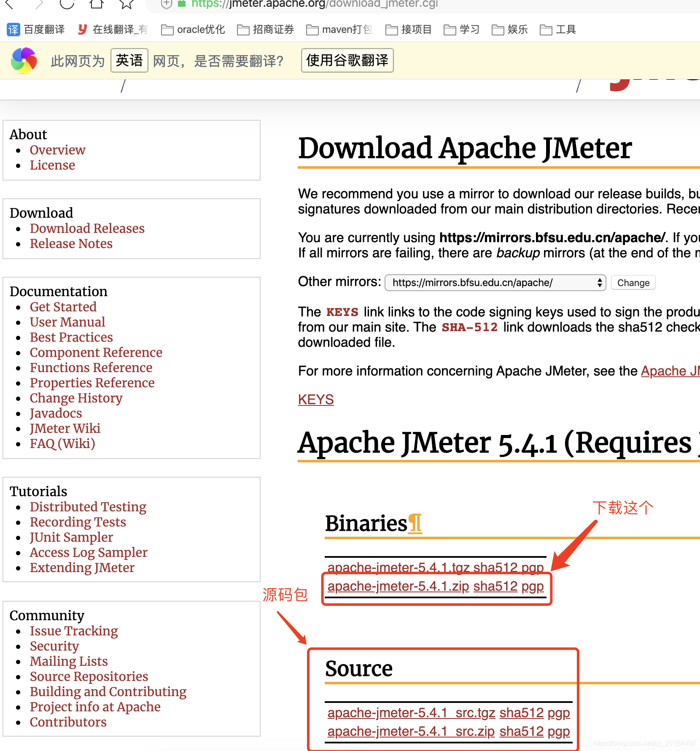Open Functions Reference link
The height and width of the screenshot is (751, 700).
[x=91, y=367]
